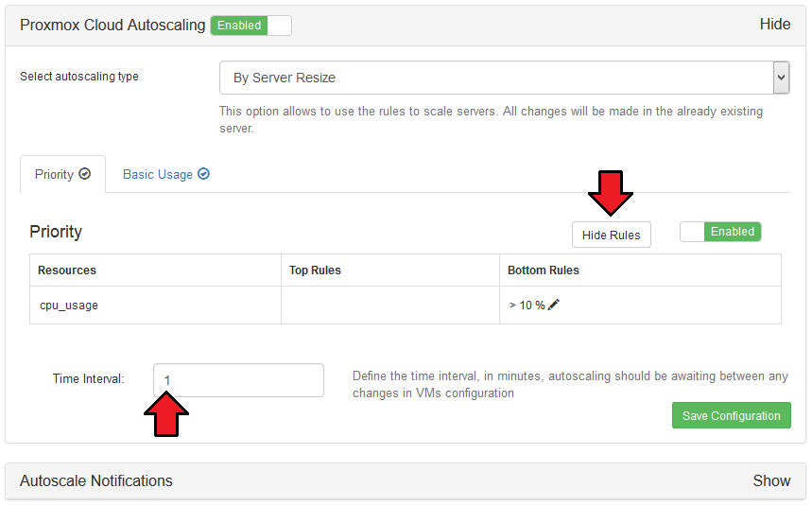Click the Autoscale Notifications panel title

click(x=96, y=480)
